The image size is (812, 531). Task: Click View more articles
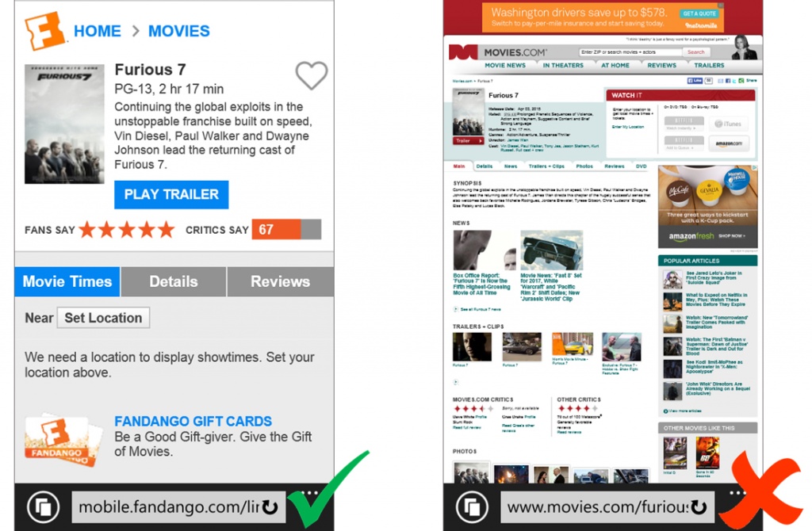click(684, 411)
